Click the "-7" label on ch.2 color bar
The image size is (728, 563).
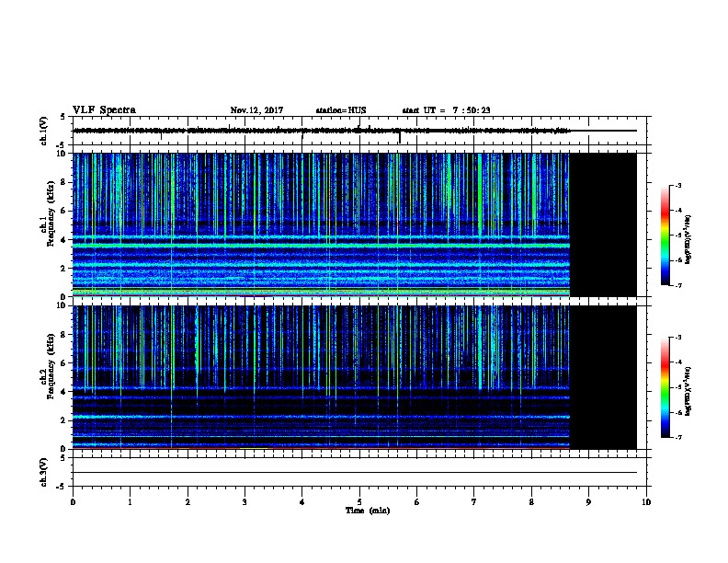point(677,437)
